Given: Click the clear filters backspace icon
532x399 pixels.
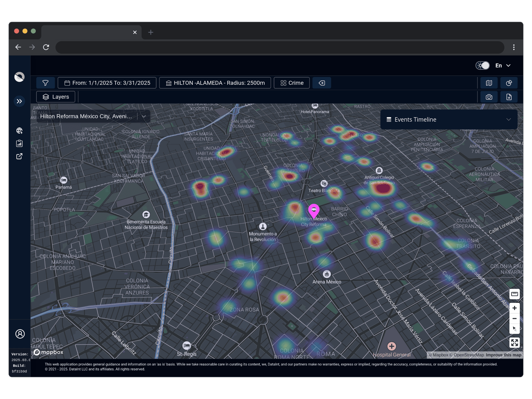Looking at the screenshot, I should [322, 83].
